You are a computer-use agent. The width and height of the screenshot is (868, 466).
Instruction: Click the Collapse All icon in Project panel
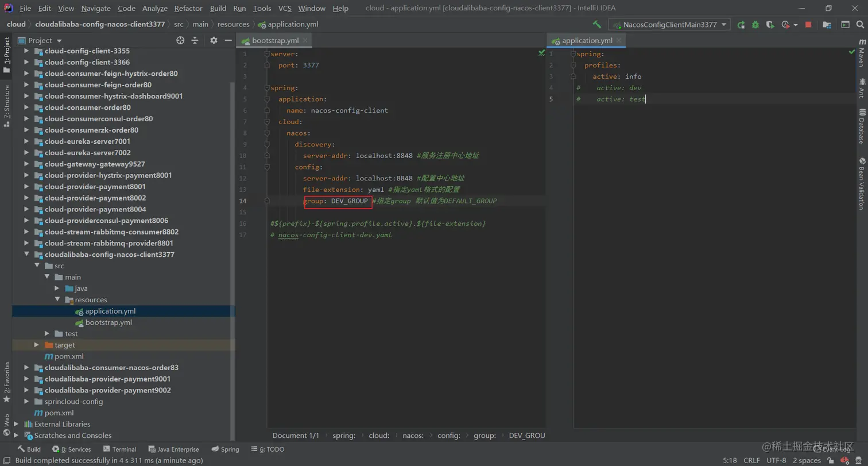click(195, 40)
